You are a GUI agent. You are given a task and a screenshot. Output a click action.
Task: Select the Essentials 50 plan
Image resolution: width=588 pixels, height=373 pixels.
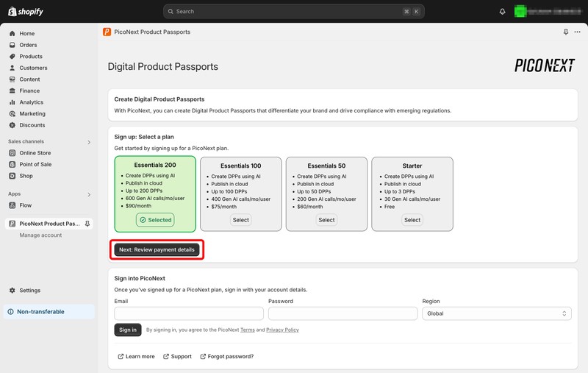pyautogui.click(x=326, y=220)
